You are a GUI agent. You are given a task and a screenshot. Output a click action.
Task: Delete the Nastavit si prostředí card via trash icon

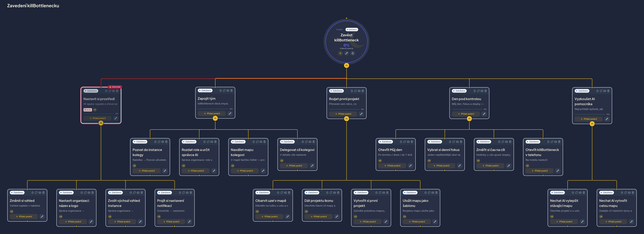[117, 91]
